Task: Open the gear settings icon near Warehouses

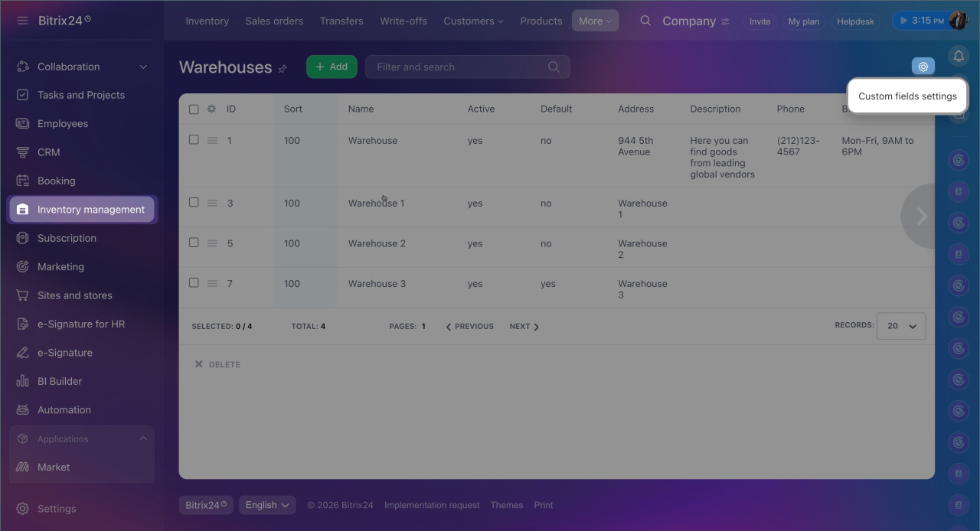Action: click(923, 67)
